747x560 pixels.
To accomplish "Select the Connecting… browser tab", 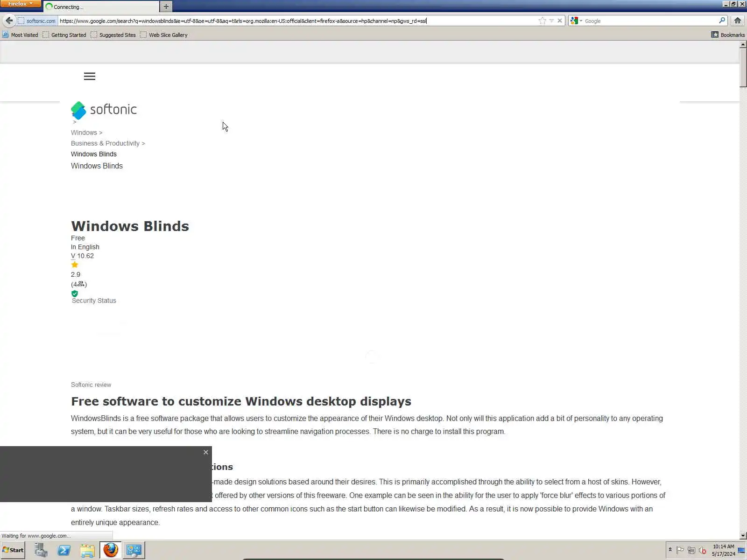I will click(101, 7).
